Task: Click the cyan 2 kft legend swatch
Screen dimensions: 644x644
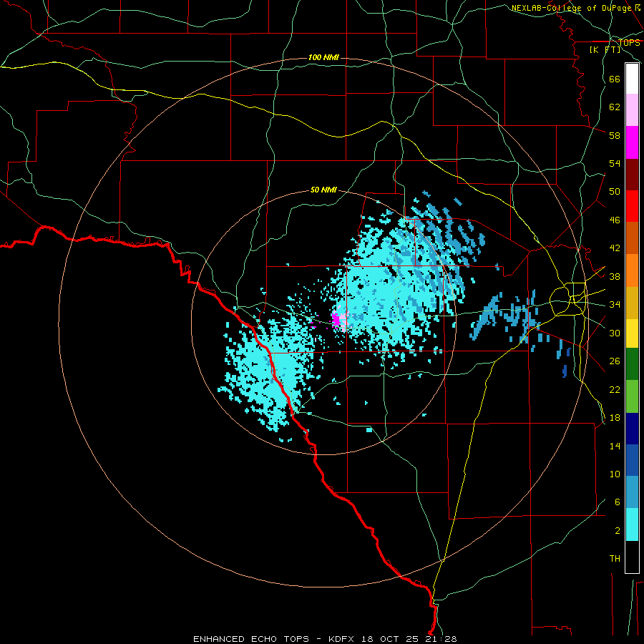Action: coord(632,525)
